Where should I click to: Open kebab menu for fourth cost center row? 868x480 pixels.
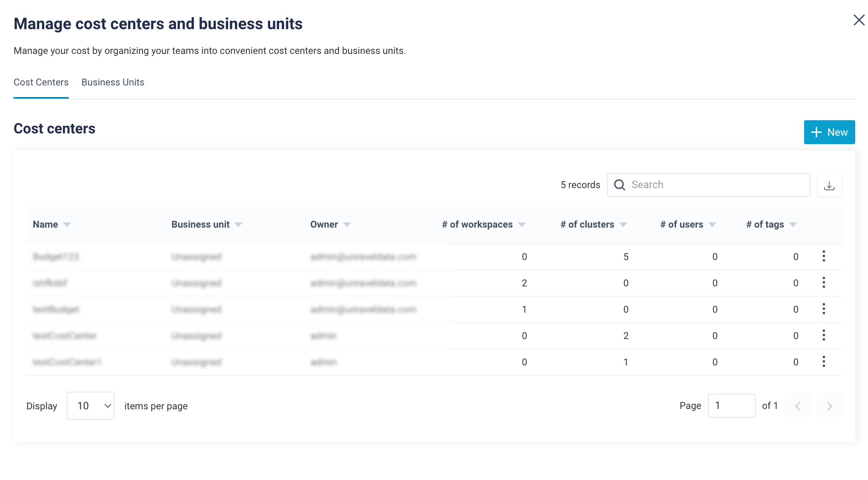tap(824, 335)
